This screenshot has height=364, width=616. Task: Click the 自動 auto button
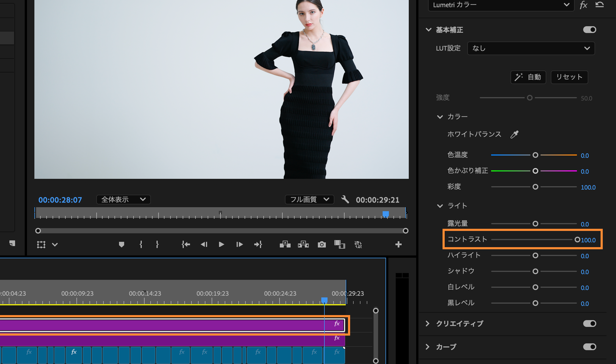pyautogui.click(x=528, y=77)
